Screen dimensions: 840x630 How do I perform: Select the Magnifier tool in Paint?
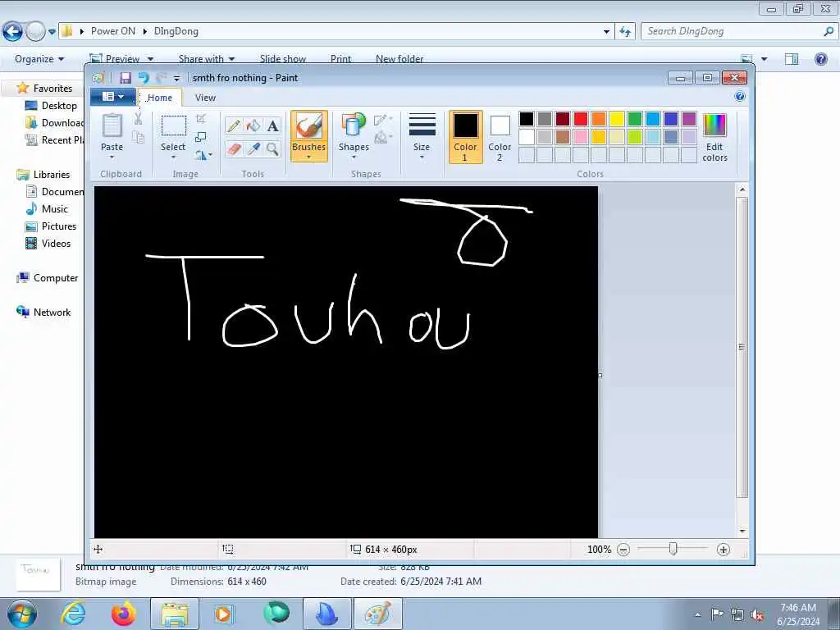[x=272, y=148]
